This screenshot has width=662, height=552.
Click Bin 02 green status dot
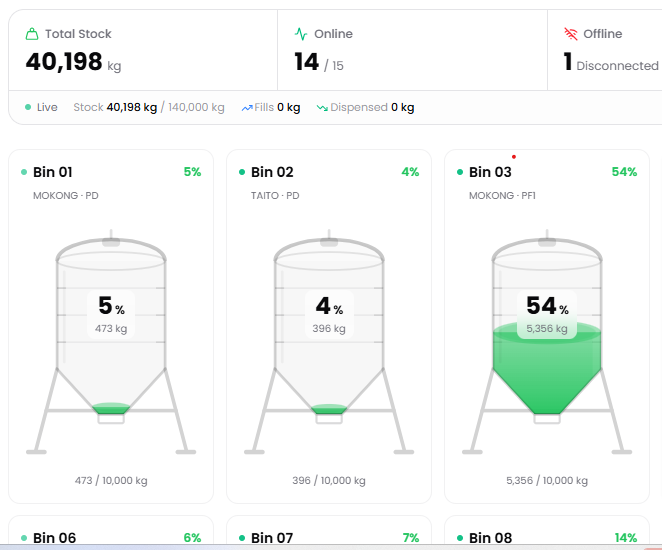tap(242, 172)
